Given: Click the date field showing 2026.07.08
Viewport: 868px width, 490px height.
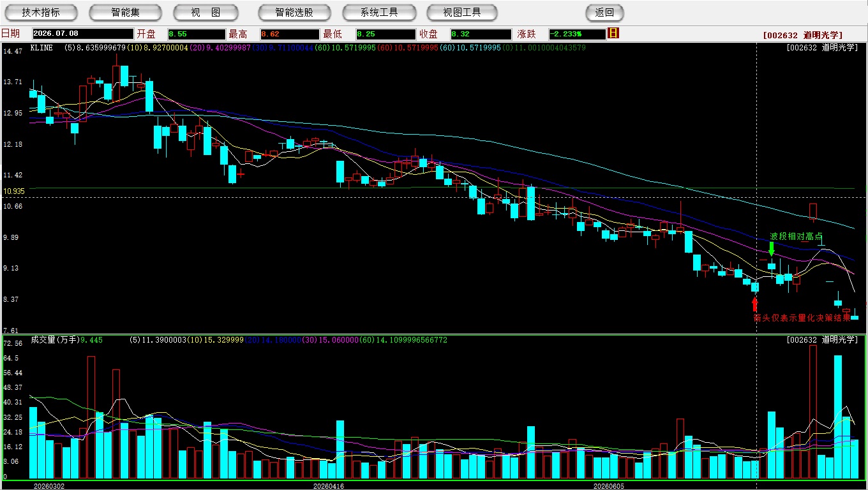Looking at the screenshot, I should click(83, 34).
